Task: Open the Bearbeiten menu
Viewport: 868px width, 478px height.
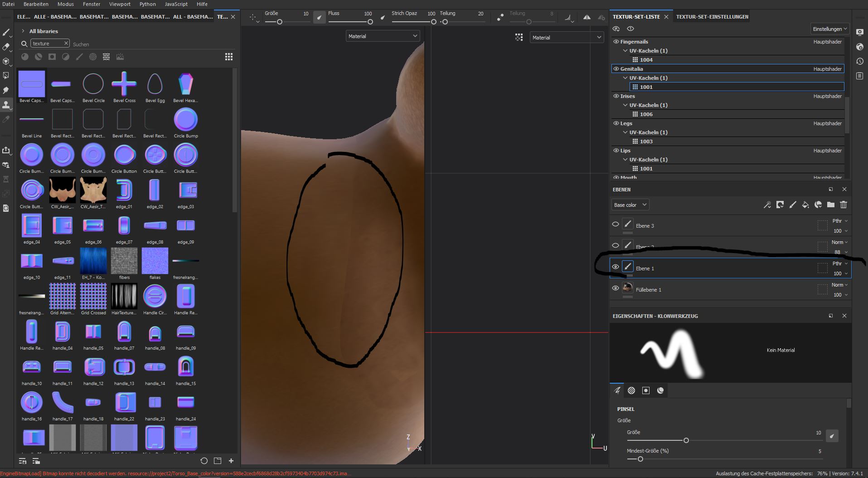Action: coord(36,4)
